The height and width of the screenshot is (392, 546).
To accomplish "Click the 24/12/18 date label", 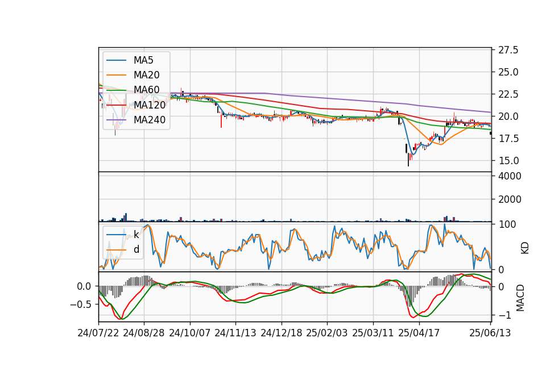I will pos(282,333).
